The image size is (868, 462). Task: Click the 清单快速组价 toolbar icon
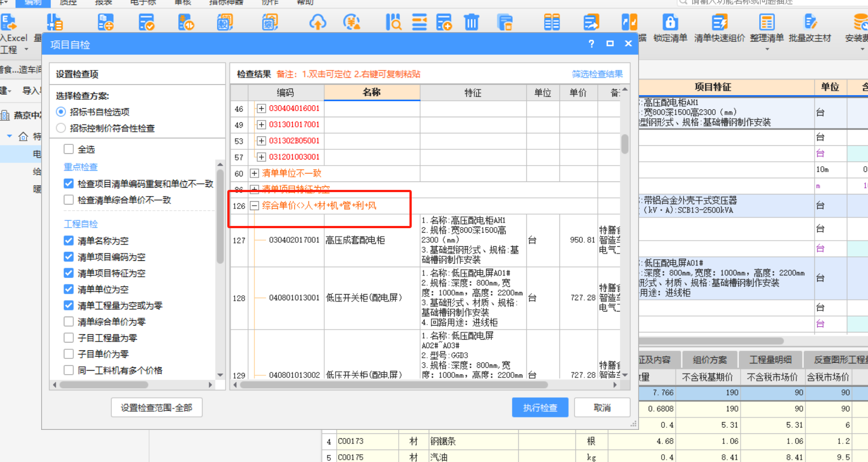tap(719, 23)
